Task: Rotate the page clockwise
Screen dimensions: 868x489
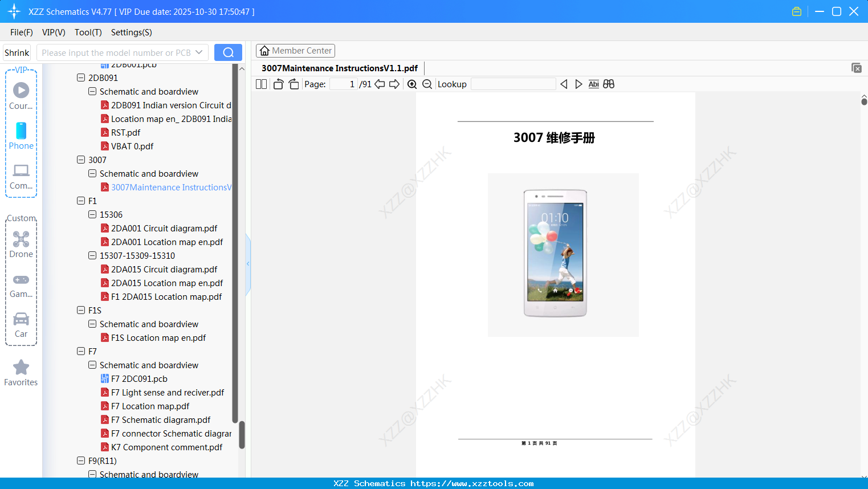Action: coord(294,84)
